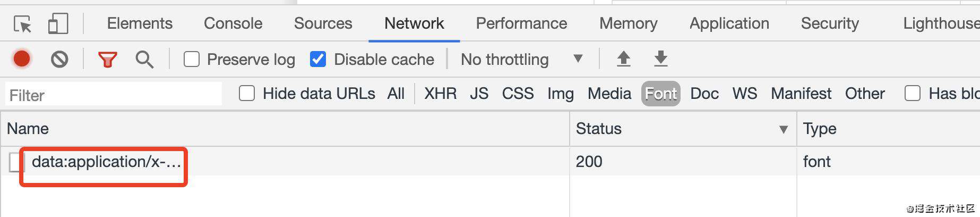Viewport: 980px width, 217px height.
Task: Export HAR file download arrow icon
Action: point(661,59)
